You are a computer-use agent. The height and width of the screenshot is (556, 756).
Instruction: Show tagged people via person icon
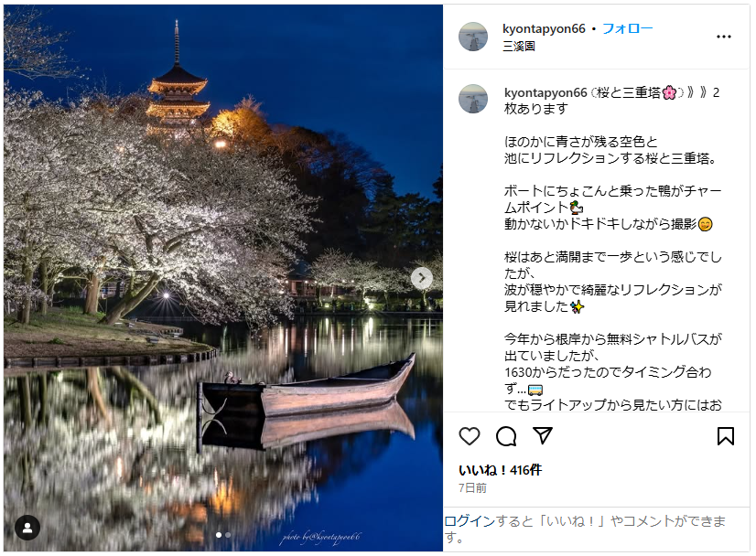click(x=27, y=528)
